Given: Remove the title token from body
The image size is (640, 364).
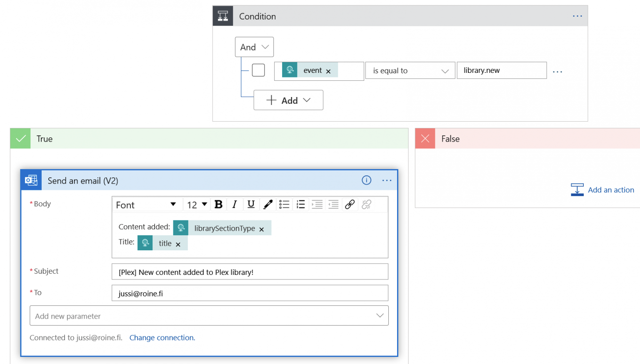Looking at the screenshot, I should pos(178,244).
